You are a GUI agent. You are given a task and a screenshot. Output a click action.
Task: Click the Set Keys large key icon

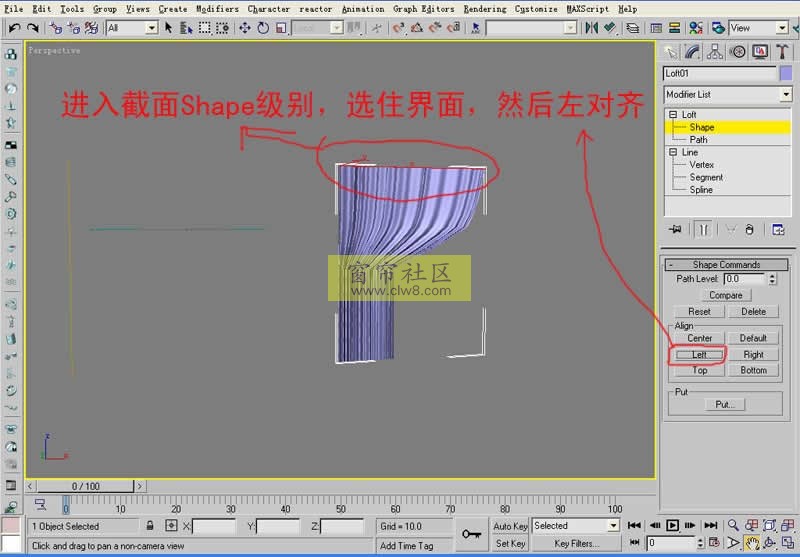coord(471,534)
